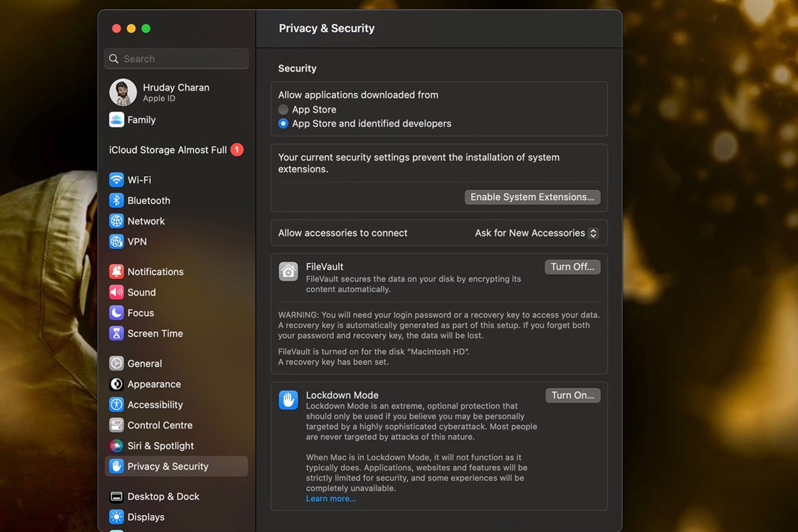
Task: Turn on Lockdown Mode
Action: 573,395
